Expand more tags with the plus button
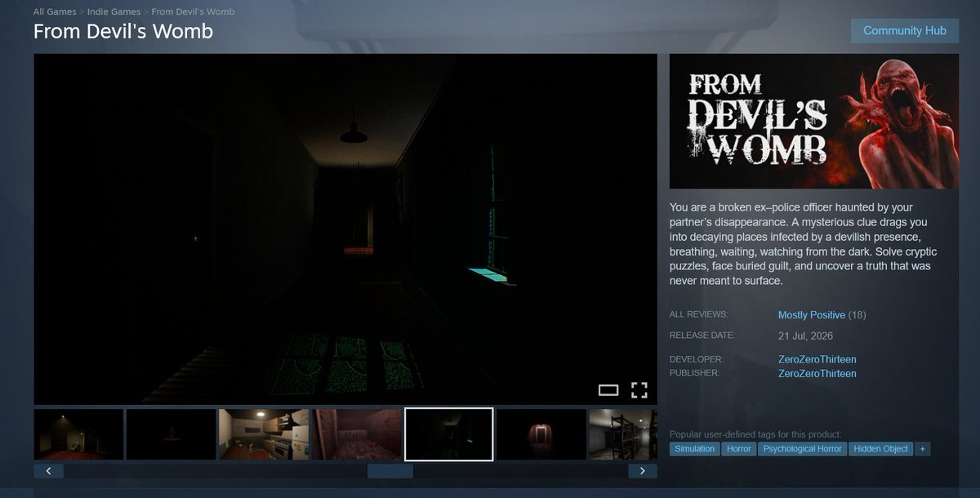 pyautogui.click(x=923, y=449)
